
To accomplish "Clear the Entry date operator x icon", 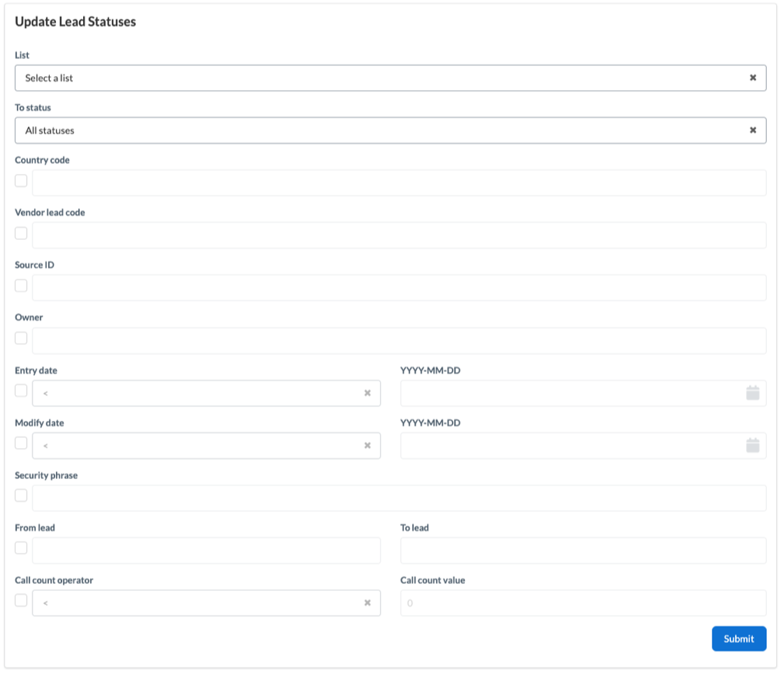I will point(367,393).
